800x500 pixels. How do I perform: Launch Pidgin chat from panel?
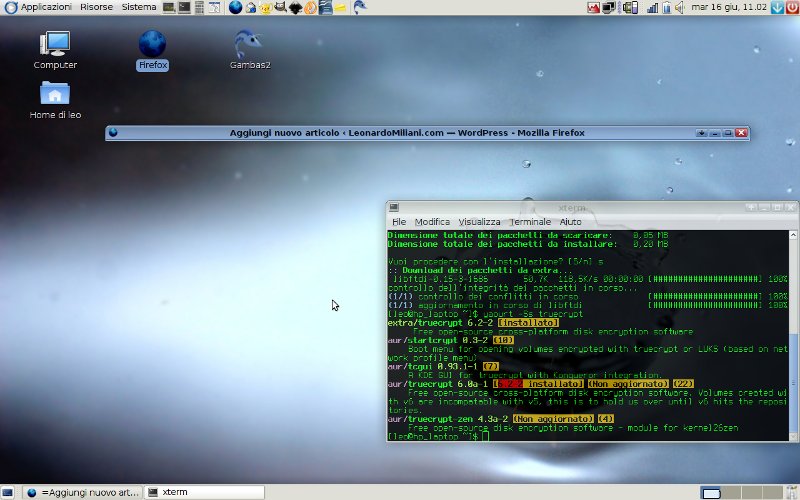tap(265, 7)
